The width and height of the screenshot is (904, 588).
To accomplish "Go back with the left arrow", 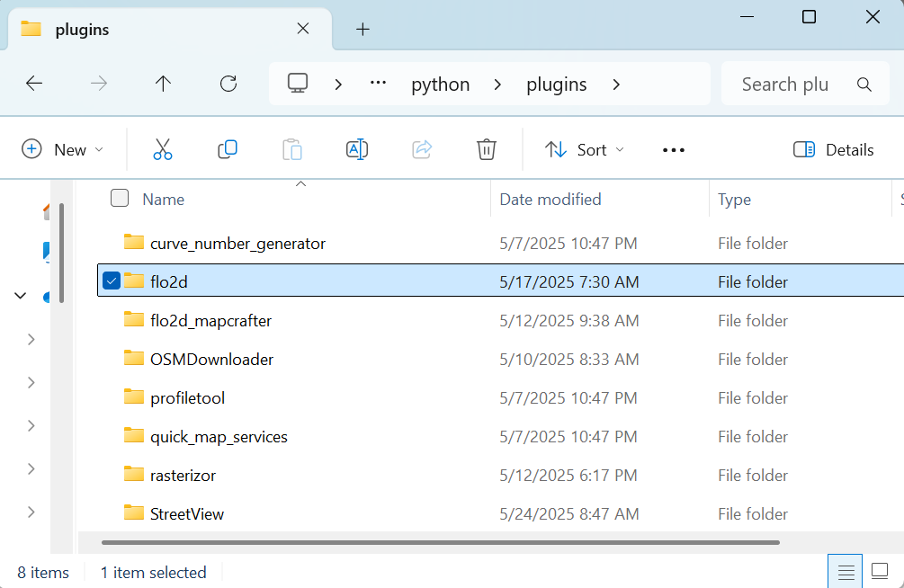I will [34, 84].
